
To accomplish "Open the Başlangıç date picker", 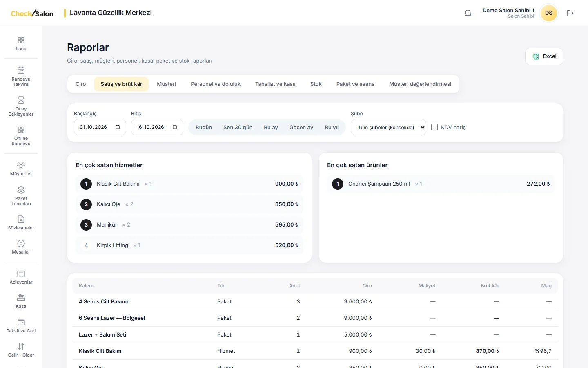I will click(100, 127).
